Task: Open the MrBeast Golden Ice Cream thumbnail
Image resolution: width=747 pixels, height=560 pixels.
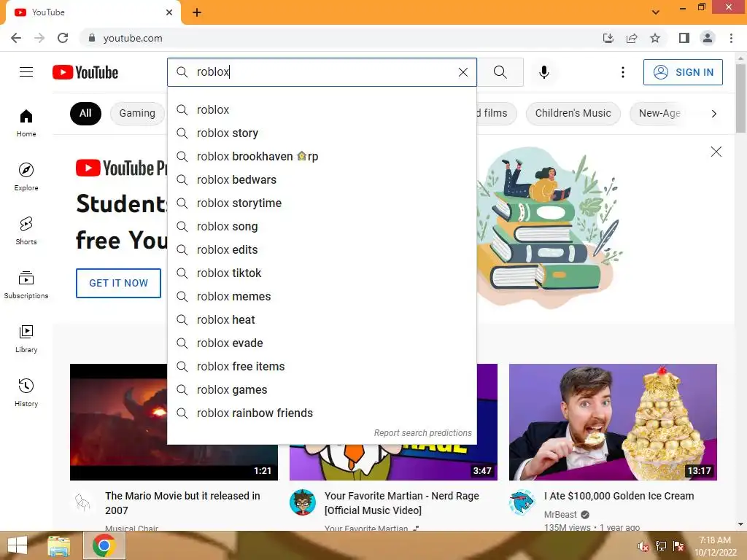Action: [x=613, y=422]
